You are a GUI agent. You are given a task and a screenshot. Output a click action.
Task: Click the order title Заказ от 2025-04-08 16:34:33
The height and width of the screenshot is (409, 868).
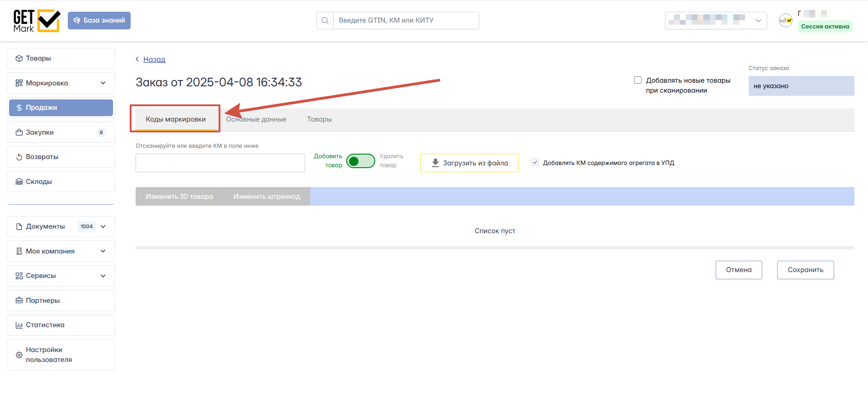click(219, 82)
